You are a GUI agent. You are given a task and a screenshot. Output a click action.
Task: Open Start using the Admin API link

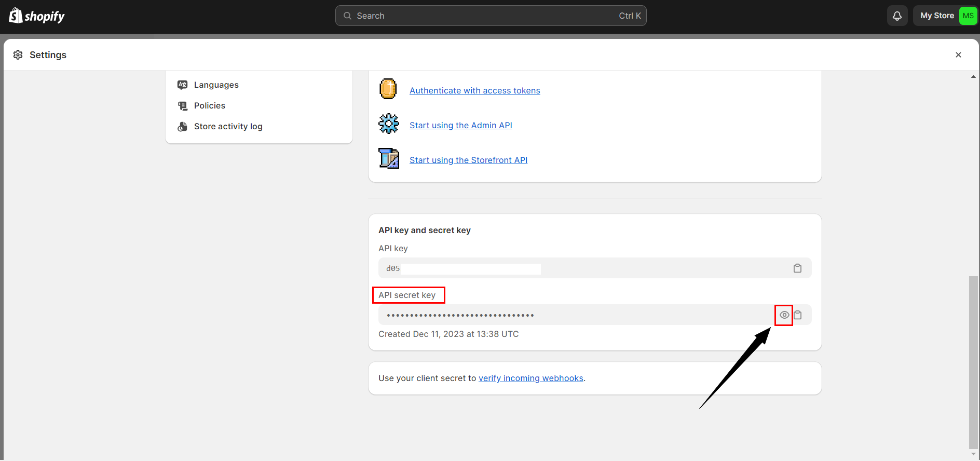pyautogui.click(x=460, y=126)
